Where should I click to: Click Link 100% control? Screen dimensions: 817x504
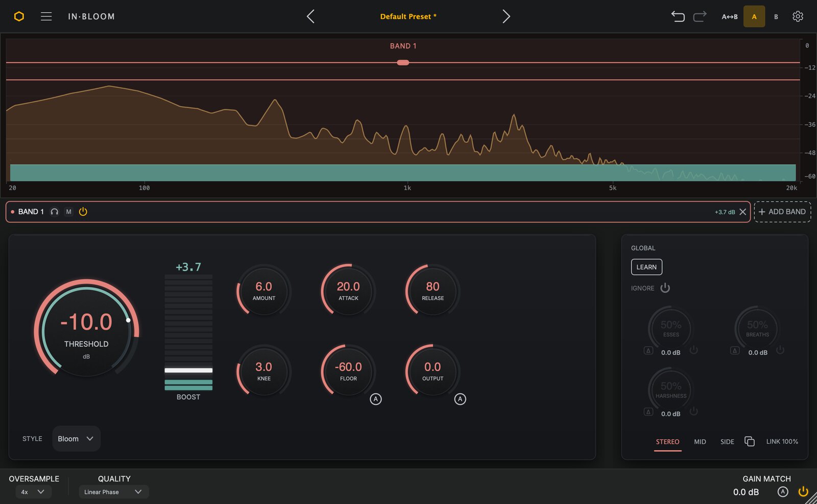point(782,442)
